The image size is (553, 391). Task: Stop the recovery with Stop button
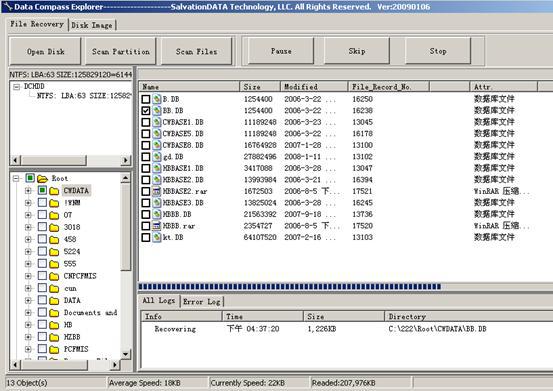[x=438, y=51]
